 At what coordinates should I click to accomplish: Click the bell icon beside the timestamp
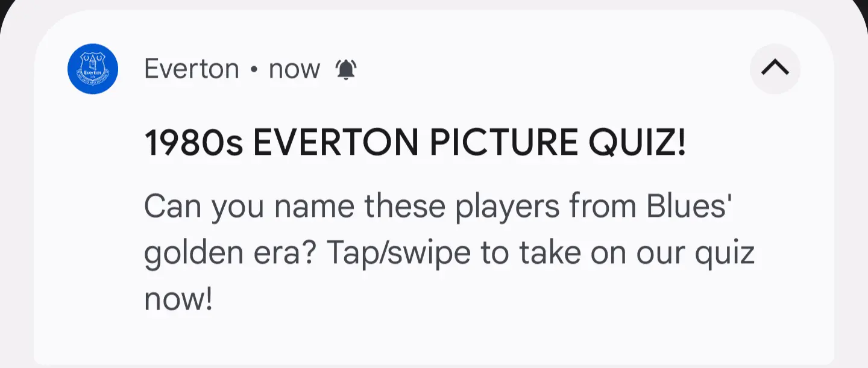point(346,70)
